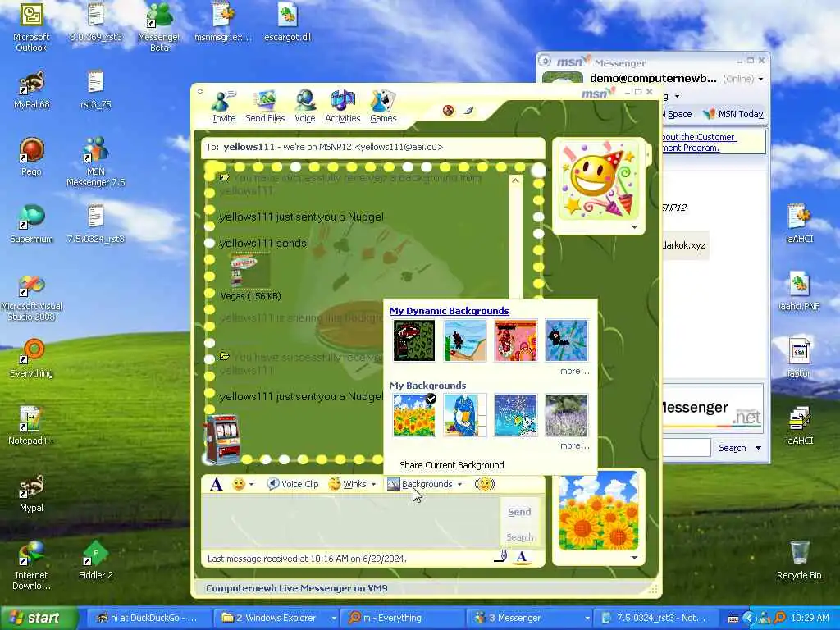The height and width of the screenshot is (630, 840).
Task: Open the Space tab in Messenger window
Action: pos(678,114)
